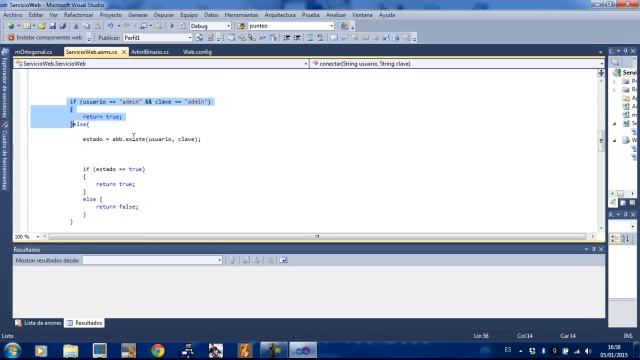Viewport: 640px width, 360px height.
Task: Click the Copy icon in the toolbar
Action: [x=87, y=26]
